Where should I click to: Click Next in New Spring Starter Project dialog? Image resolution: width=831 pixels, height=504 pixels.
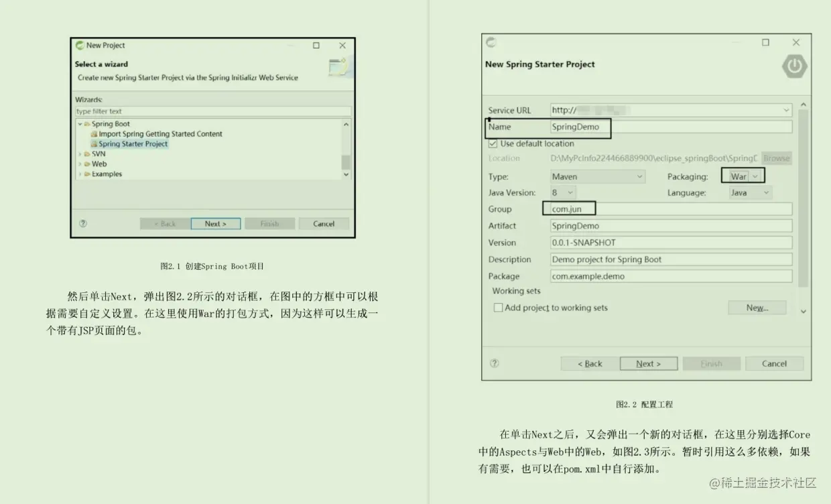point(648,364)
